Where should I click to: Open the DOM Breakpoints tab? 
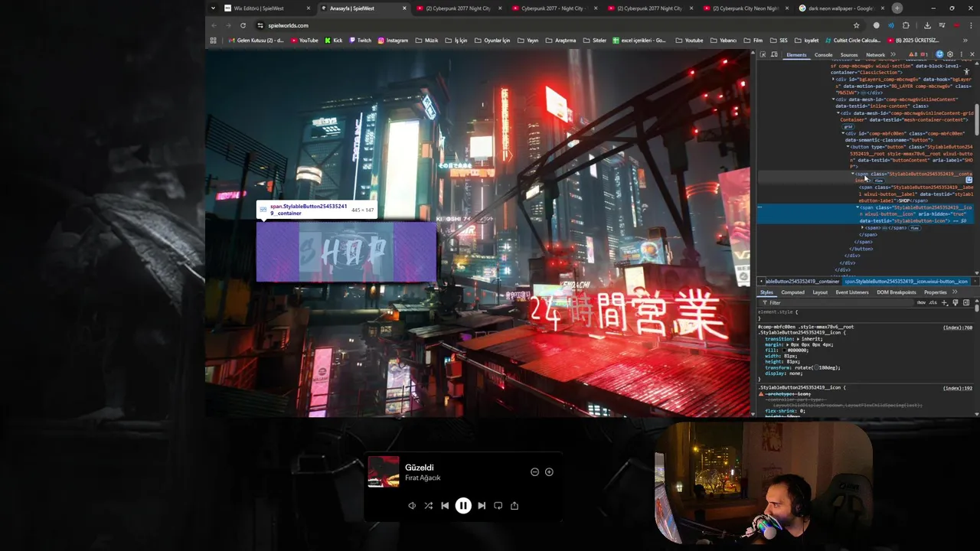pos(897,292)
